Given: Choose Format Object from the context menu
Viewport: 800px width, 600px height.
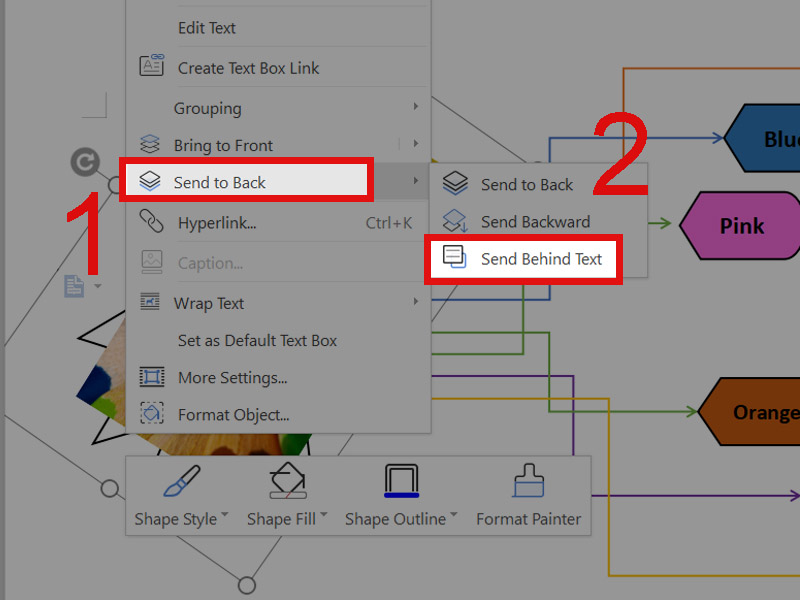Looking at the screenshot, I should (233, 414).
